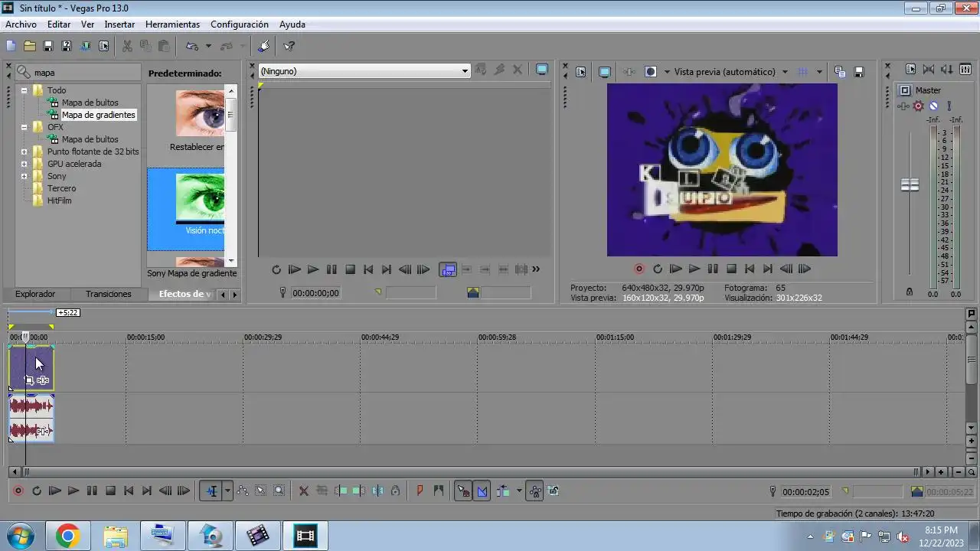The image size is (980, 551).
Task: Open the Insertar menu
Action: click(119, 24)
